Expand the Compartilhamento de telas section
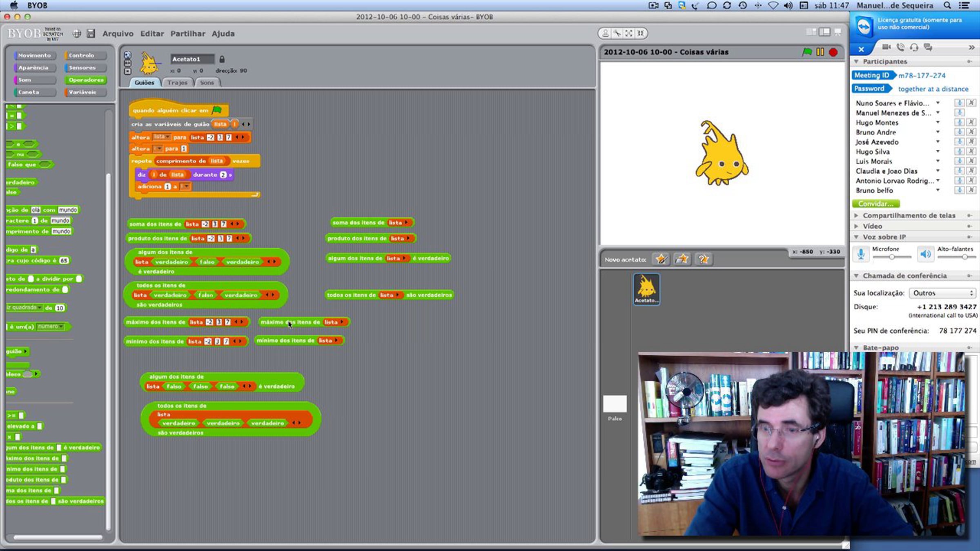Image resolution: width=980 pixels, height=551 pixels. tap(909, 216)
